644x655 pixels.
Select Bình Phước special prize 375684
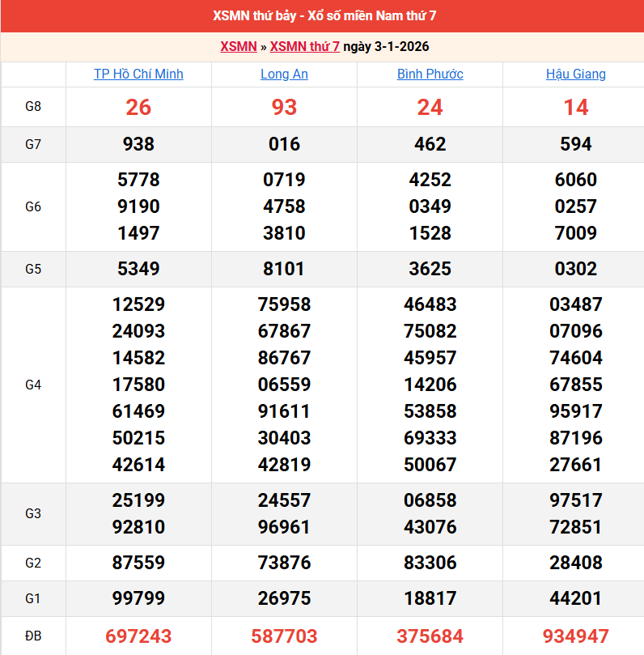pos(430,636)
